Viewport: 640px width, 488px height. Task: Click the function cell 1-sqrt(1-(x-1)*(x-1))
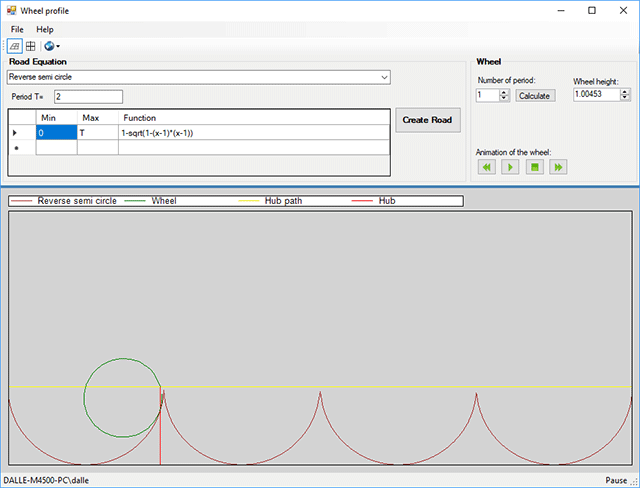click(x=254, y=133)
